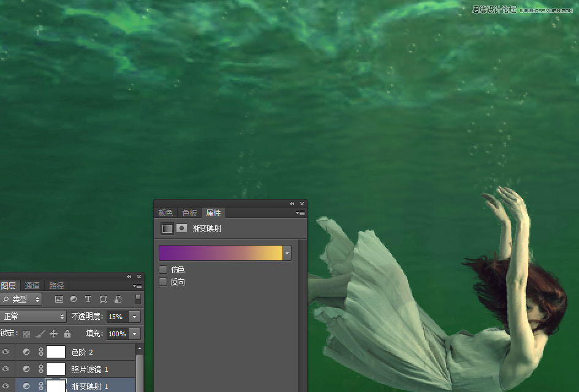This screenshot has width=579, height=392.
Task: Open the 正常 blend mode dropdown
Action: (x=33, y=316)
